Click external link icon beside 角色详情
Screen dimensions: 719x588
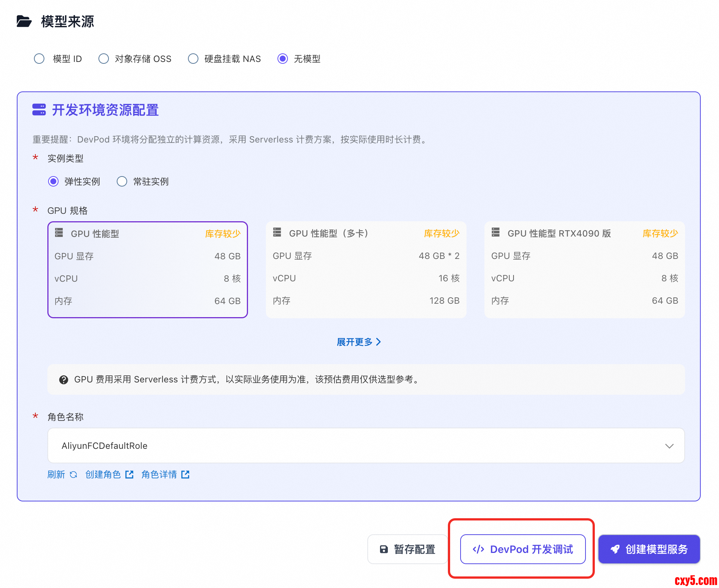click(185, 475)
